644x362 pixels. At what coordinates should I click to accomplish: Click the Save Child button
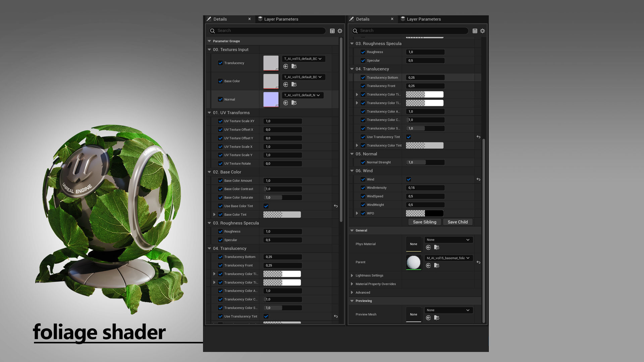(458, 222)
